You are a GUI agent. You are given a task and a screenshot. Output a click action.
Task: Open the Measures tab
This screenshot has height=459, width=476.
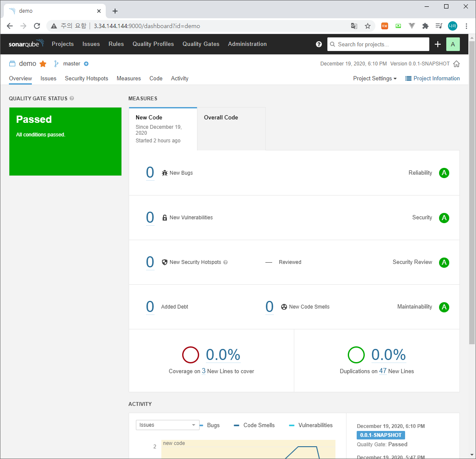pyautogui.click(x=129, y=78)
